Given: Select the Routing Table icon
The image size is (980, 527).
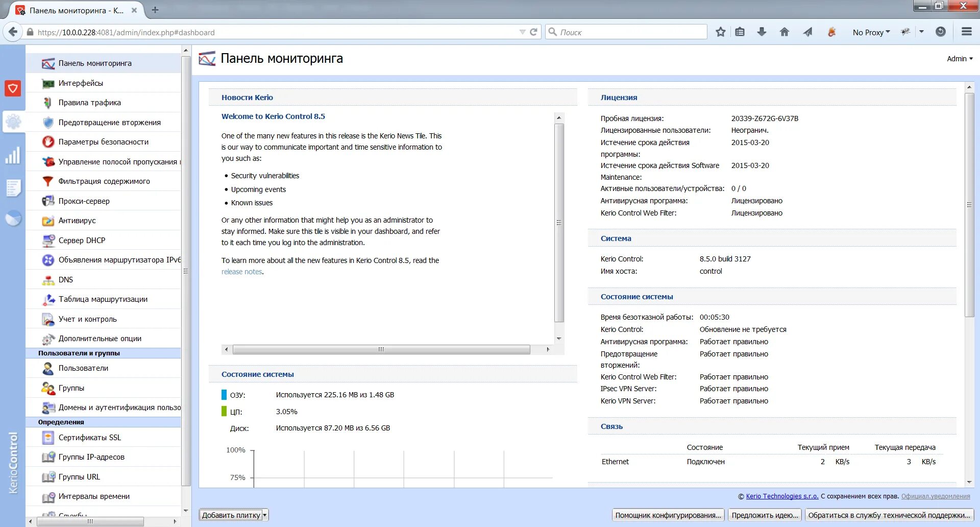Looking at the screenshot, I should (x=48, y=299).
